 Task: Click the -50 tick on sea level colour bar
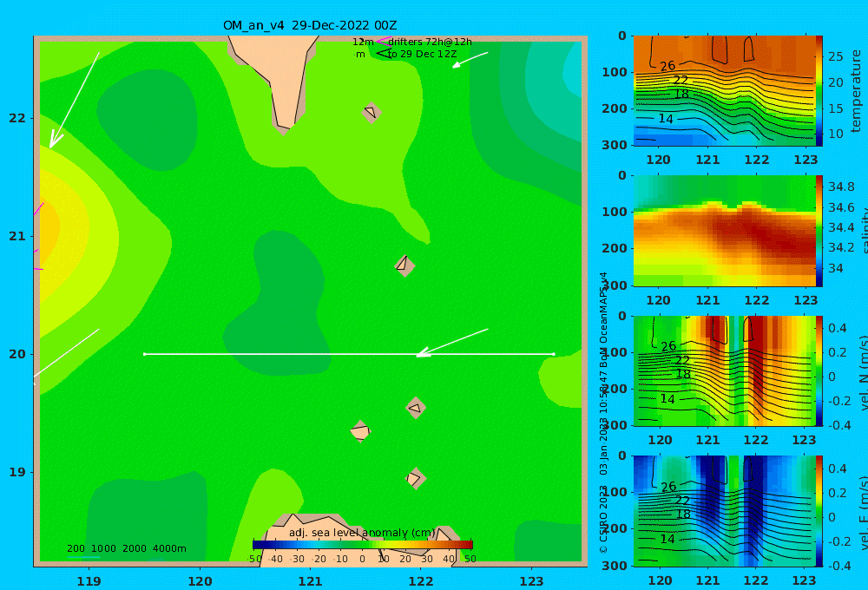pos(254,559)
